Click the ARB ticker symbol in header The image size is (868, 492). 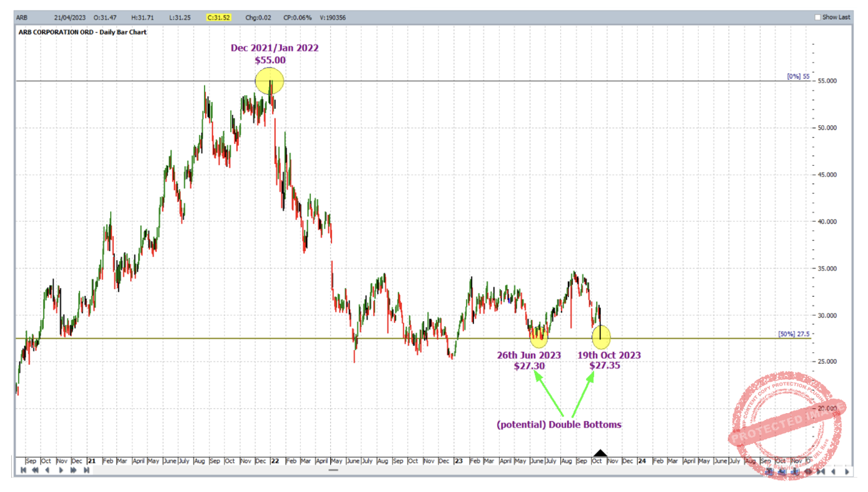pyautogui.click(x=22, y=18)
